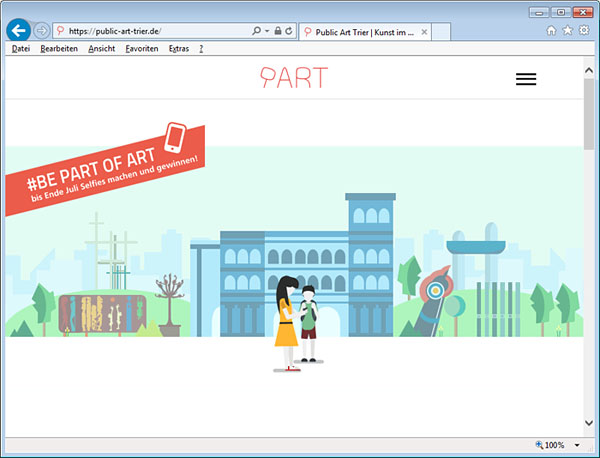Click the smartphone icon on the banner
The height and width of the screenshot is (458, 600).
coord(175,138)
